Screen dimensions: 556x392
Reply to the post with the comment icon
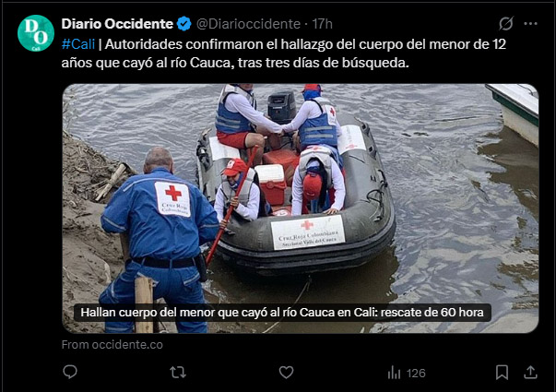70,372
